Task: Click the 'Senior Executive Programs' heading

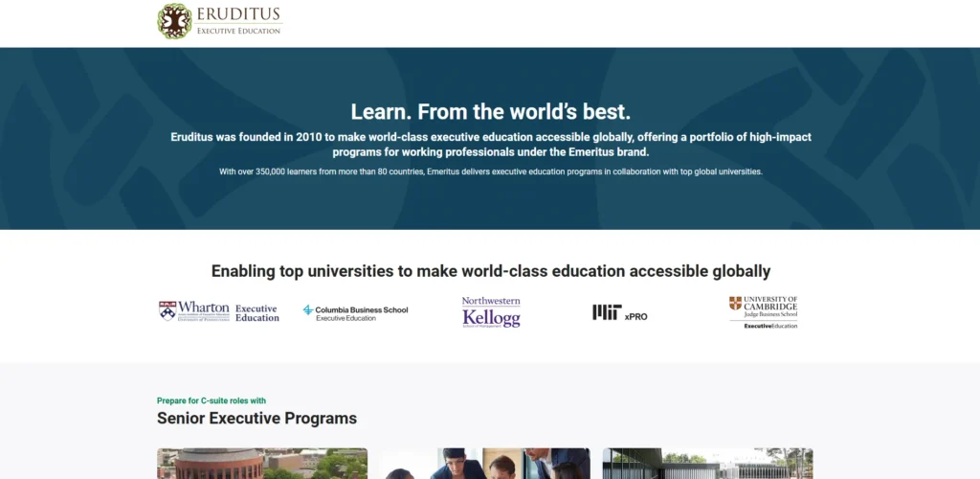Action: [x=256, y=419]
